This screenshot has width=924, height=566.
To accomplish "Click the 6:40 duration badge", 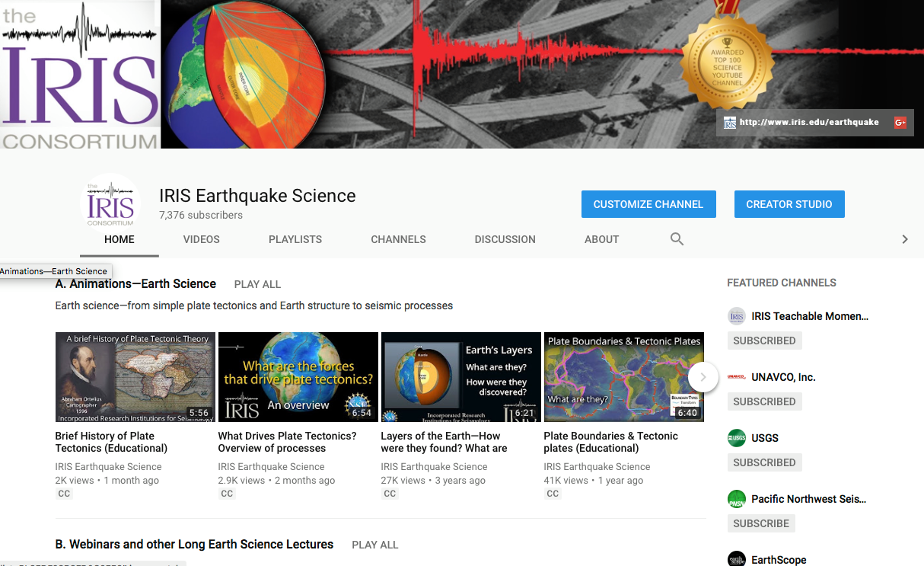I will click(x=687, y=413).
